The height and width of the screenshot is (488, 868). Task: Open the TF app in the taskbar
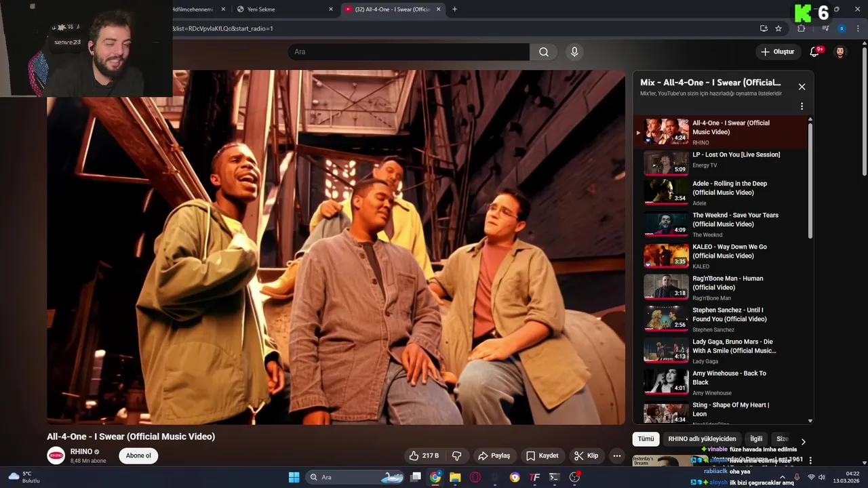click(x=535, y=477)
